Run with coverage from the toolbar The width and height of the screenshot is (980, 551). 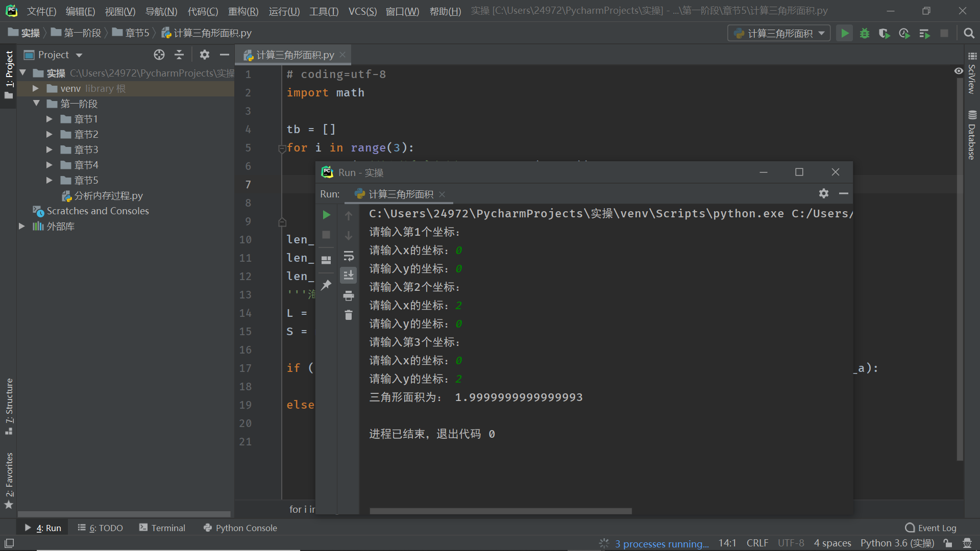(885, 33)
